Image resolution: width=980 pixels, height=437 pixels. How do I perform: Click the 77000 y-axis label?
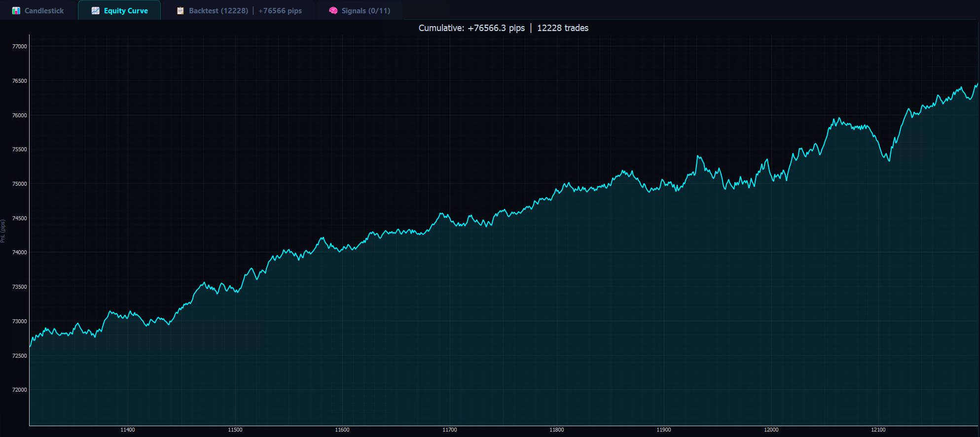point(20,46)
